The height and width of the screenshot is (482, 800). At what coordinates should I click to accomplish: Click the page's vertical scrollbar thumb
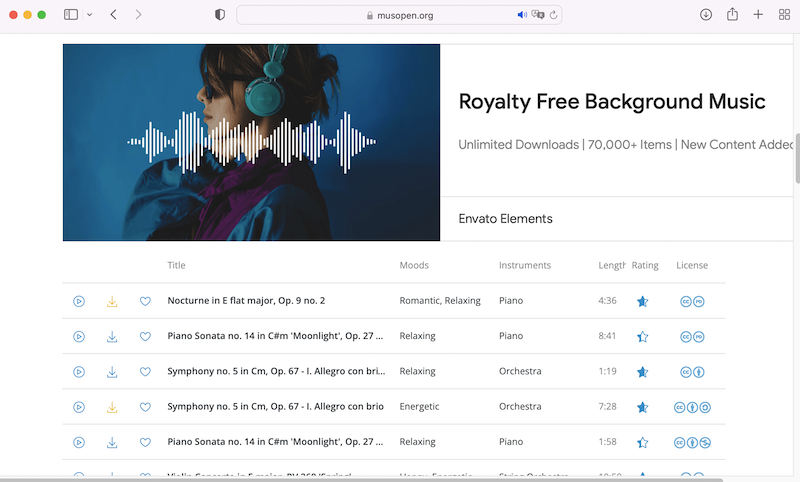pyautogui.click(x=796, y=158)
